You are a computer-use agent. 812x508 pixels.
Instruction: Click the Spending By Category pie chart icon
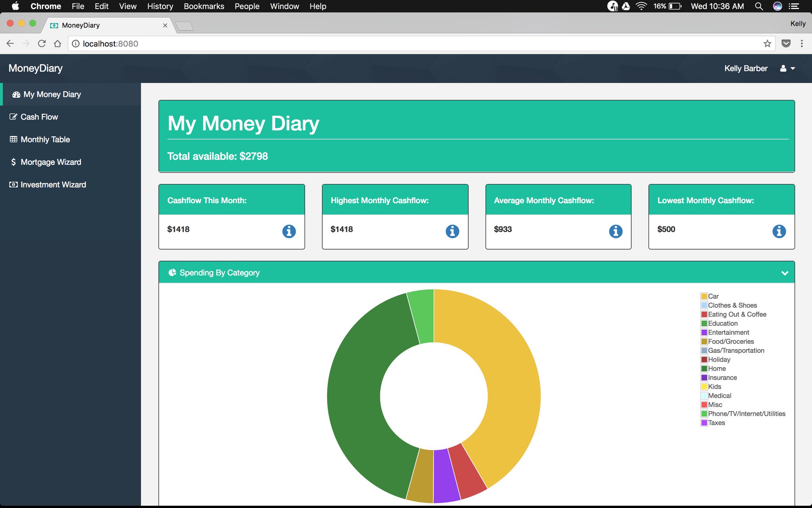[x=172, y=273]
